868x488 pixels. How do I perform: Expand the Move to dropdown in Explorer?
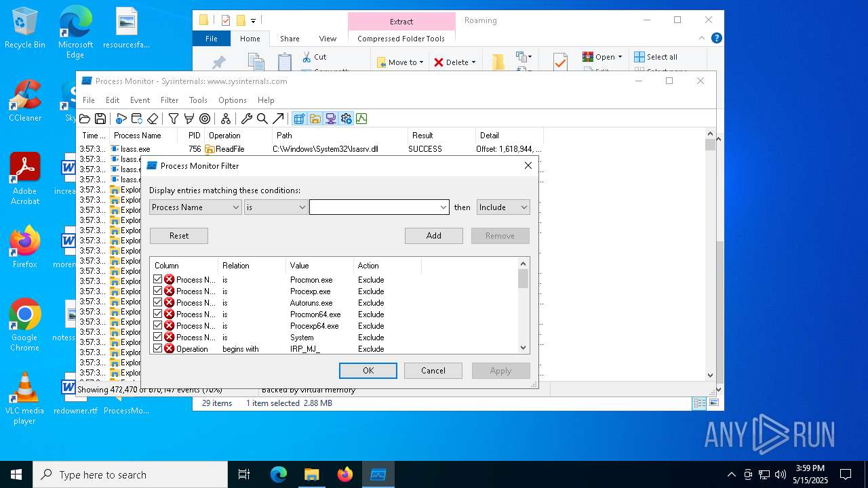tap(421, 62)
